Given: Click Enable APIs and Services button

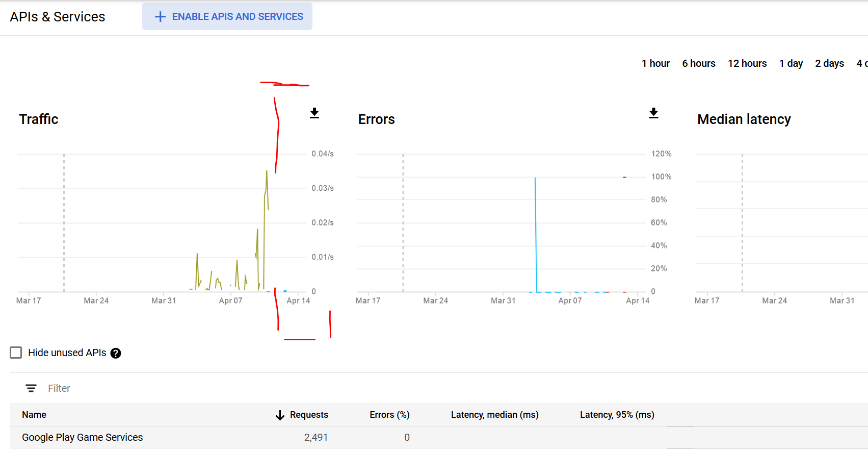Looking at the screenshot, I should click(227, 16).
